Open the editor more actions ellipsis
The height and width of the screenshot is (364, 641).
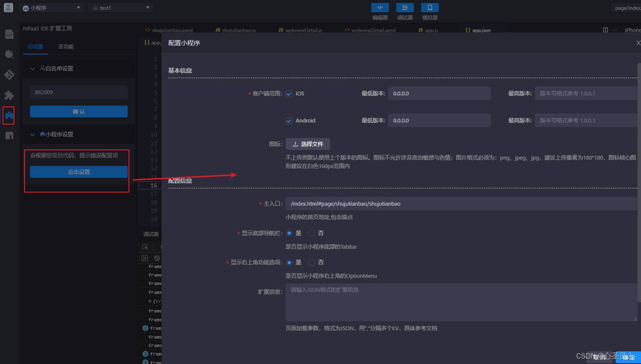[615, 30]
